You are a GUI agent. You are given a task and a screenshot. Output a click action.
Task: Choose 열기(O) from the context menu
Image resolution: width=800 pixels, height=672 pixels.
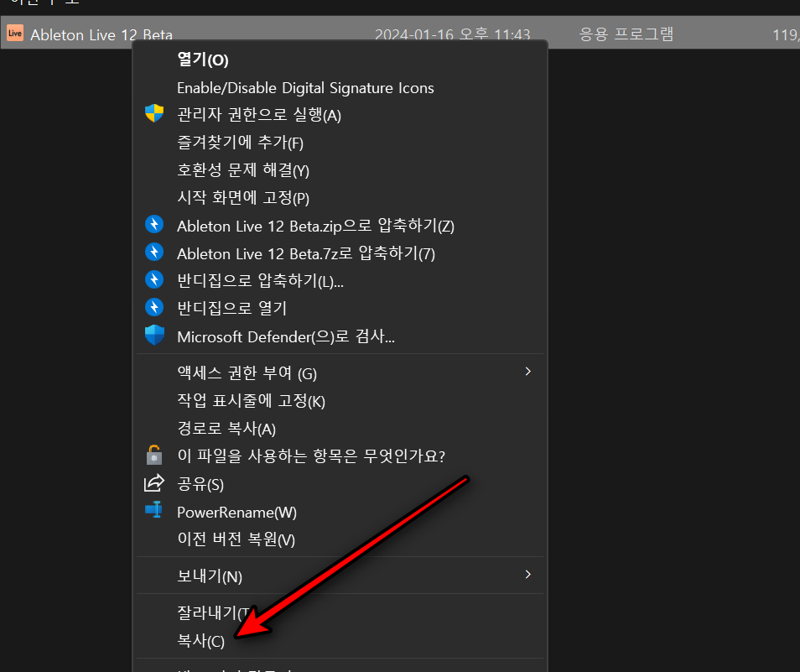point(203,60)
